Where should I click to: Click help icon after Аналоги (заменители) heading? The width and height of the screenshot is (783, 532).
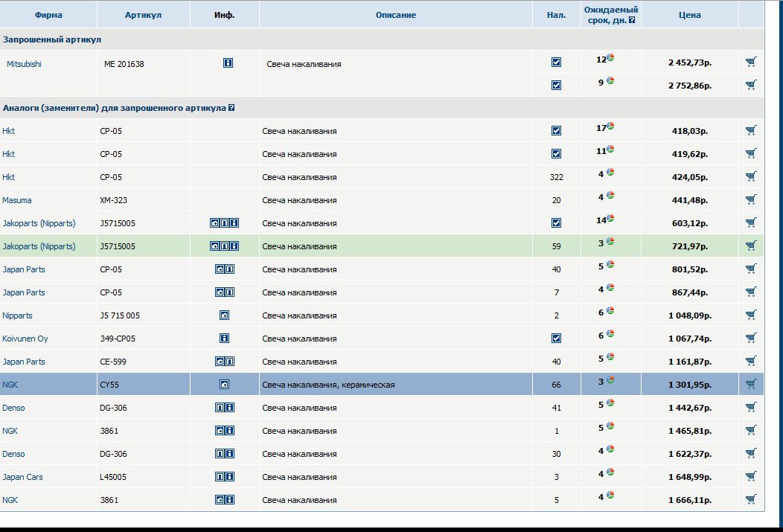point(231,108)
